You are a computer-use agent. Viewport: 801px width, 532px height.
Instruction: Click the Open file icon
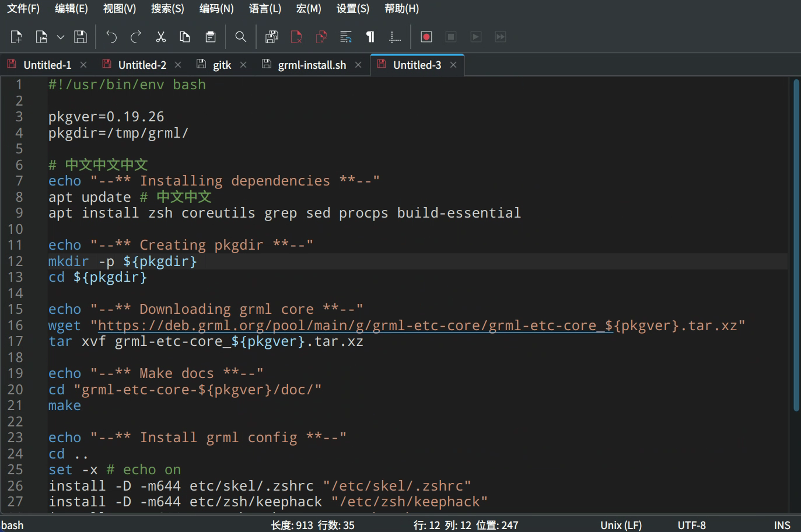pos(41,37)
